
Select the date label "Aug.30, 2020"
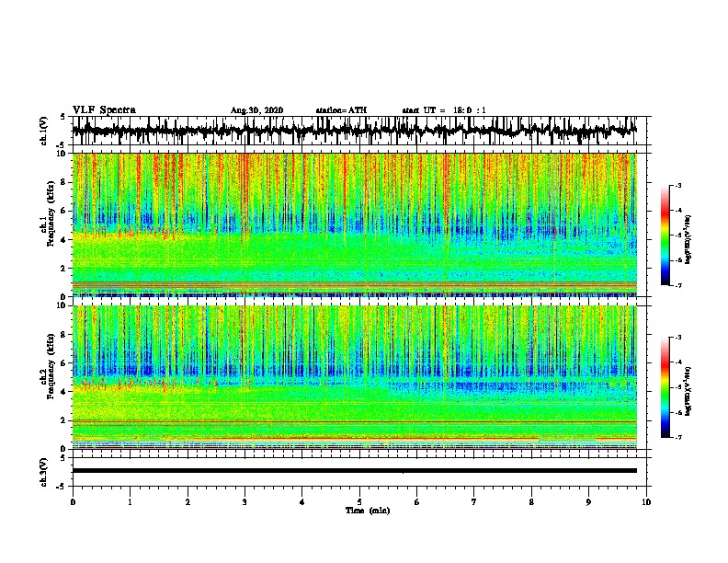tap(256, 110)
